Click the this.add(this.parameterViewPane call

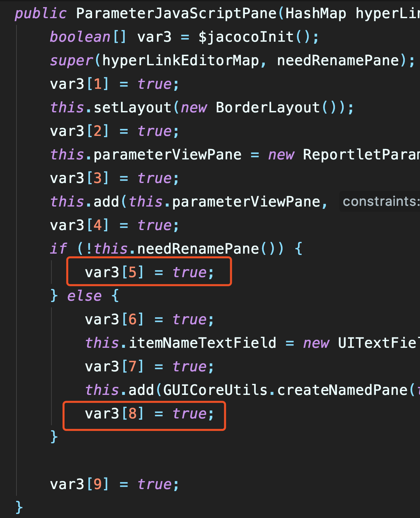[185, 202]
